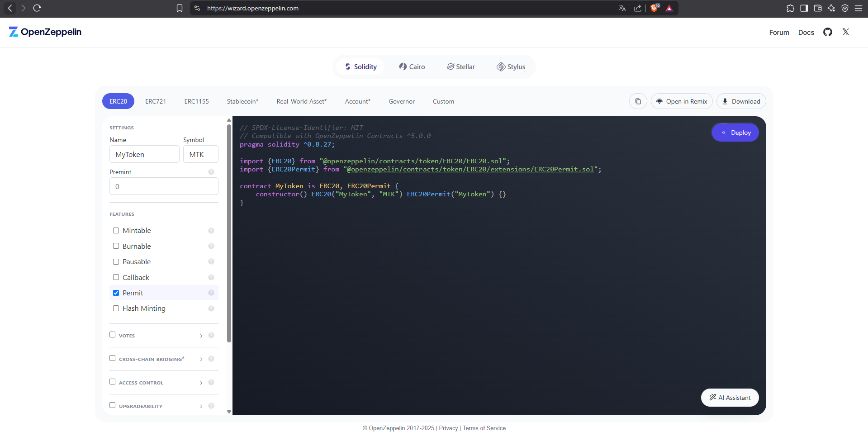Select the ERC721 contract tab
The width and height of the screenshot is (868, 446).
[156, 101]
